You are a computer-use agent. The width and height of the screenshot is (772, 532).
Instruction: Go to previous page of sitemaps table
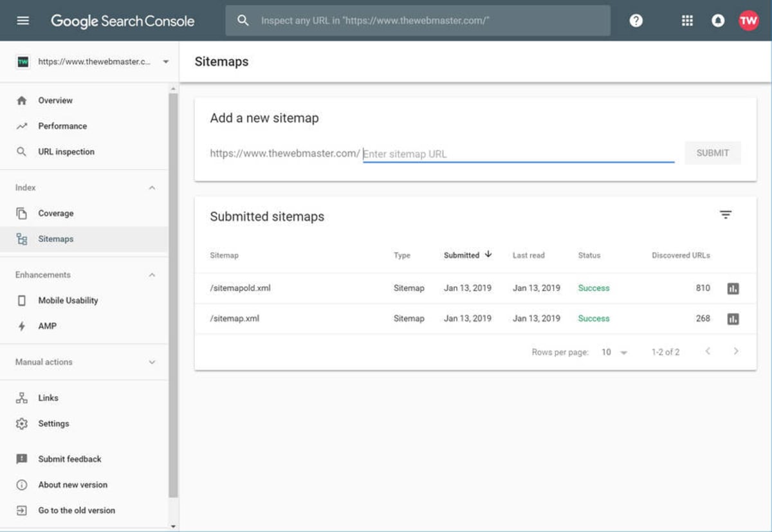coord(708,351)
